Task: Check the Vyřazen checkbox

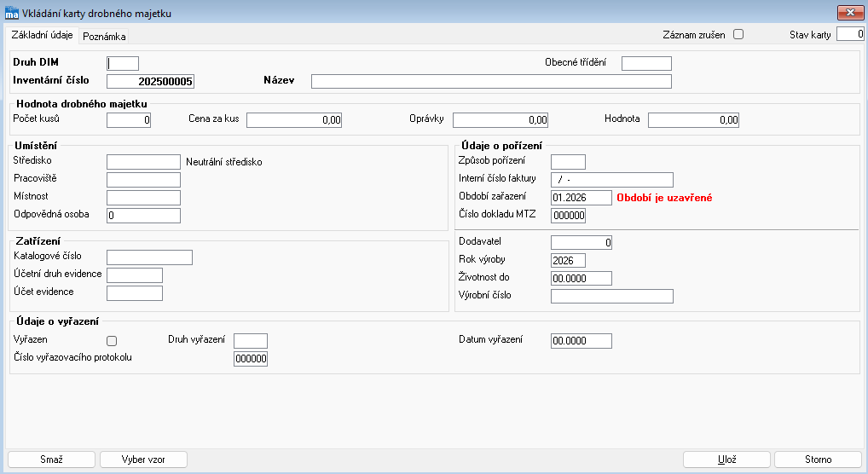Action: point(112,341)
